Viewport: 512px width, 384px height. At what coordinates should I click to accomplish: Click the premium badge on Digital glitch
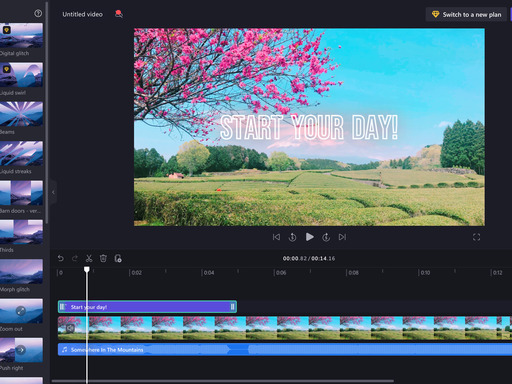tap(6, 30)
